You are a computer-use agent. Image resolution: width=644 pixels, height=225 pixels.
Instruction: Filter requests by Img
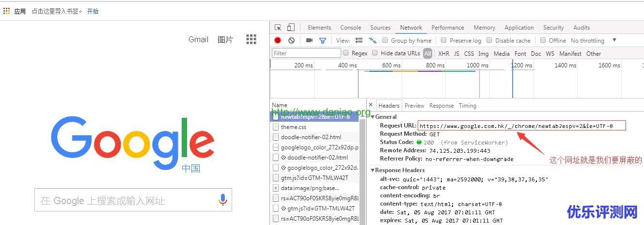pyautogui.click(x=483, y=53)
